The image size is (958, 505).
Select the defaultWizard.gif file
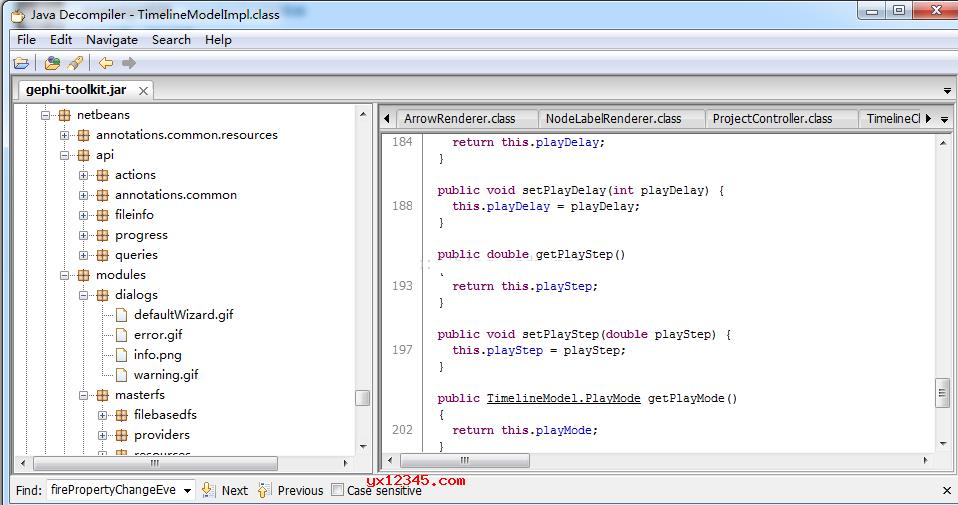(183, 315)
